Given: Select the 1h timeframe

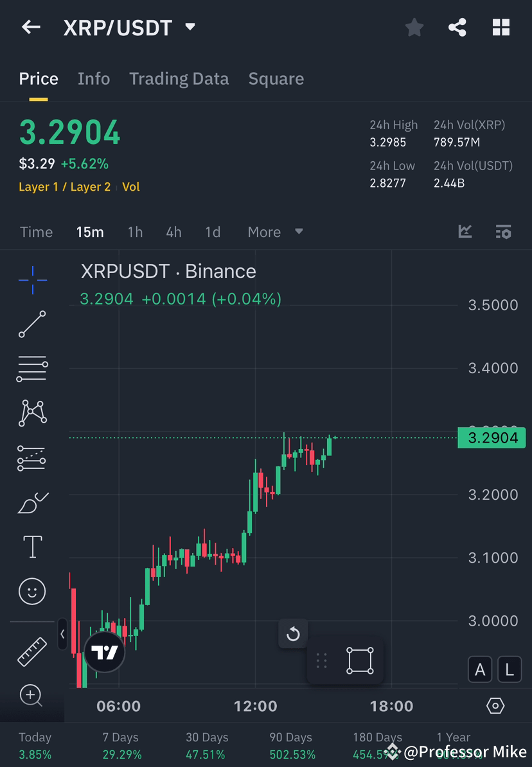Looking at the screenshot, I should pos(135,232).
